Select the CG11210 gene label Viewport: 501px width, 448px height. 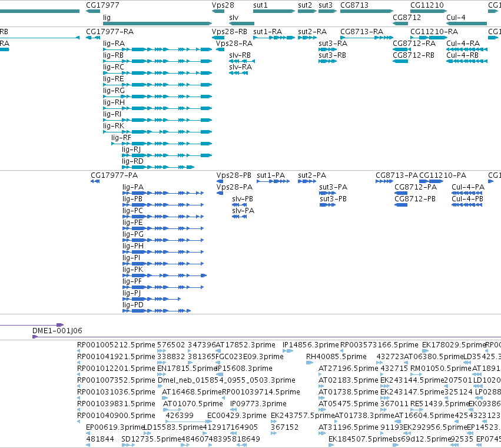coord(427,5)
